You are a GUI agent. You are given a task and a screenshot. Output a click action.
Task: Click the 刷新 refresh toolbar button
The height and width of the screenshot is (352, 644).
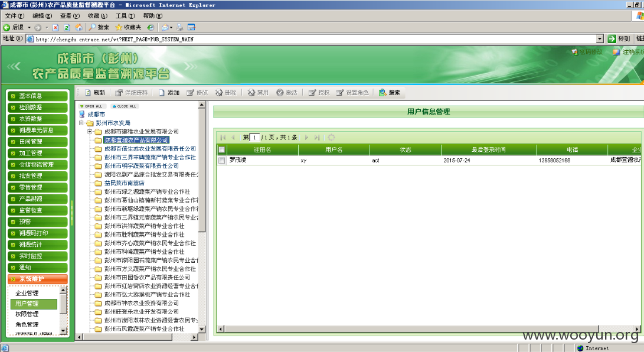(x=95, y=92)
